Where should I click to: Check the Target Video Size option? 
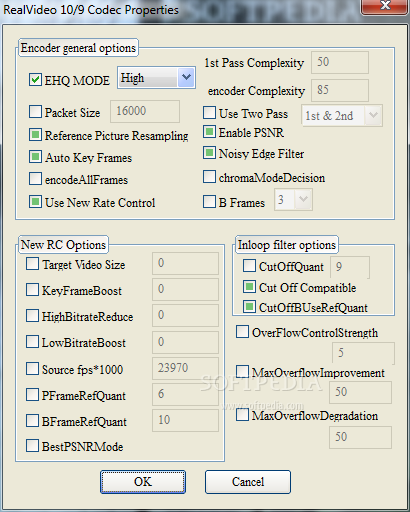coord(32,264)
